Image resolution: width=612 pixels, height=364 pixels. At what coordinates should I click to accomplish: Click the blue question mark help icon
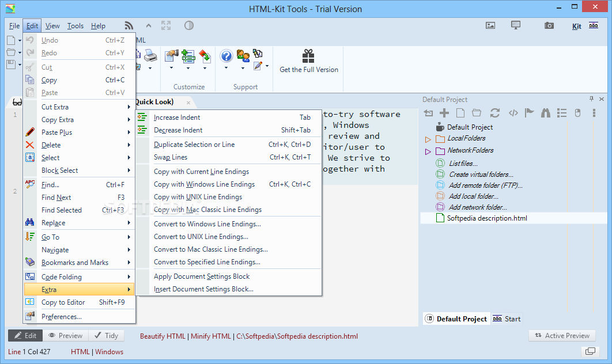226,56
